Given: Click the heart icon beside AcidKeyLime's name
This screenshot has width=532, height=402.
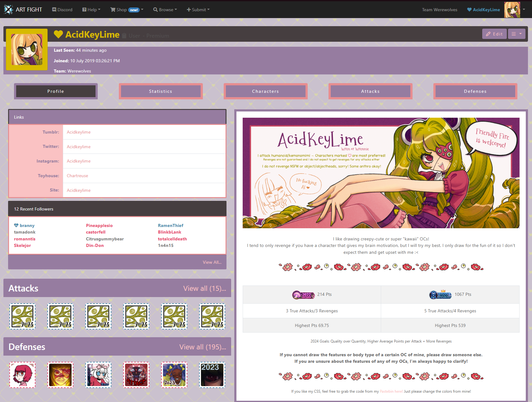Looking at the screenshot, I should point(58,35).
